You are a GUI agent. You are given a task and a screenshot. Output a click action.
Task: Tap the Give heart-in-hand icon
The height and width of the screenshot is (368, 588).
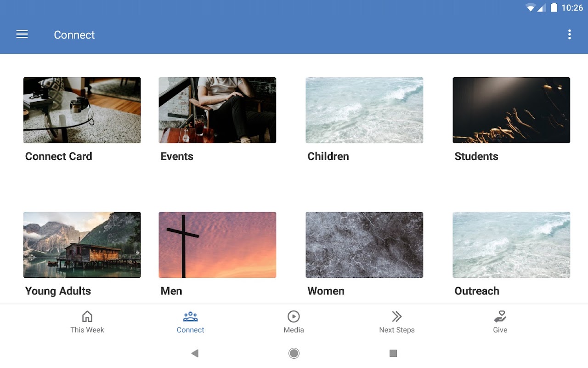tap(500, 316)
